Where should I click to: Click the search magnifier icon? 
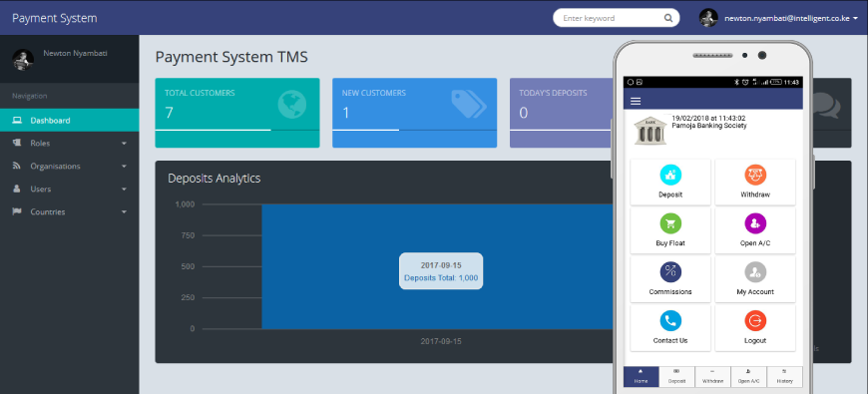pos(668,18)
